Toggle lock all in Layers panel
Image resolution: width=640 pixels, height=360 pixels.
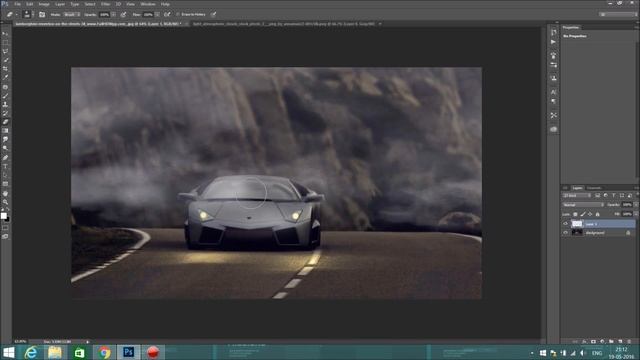pos(598,214)
